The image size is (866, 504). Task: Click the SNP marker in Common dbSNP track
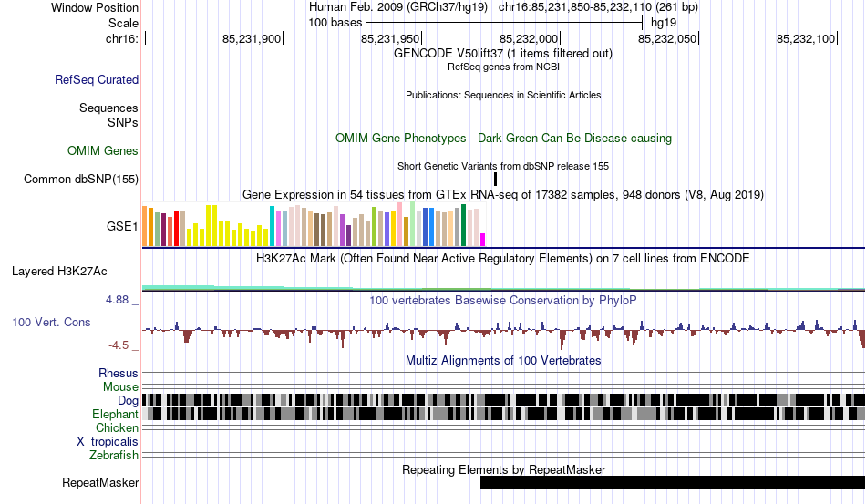click(495, 179)
